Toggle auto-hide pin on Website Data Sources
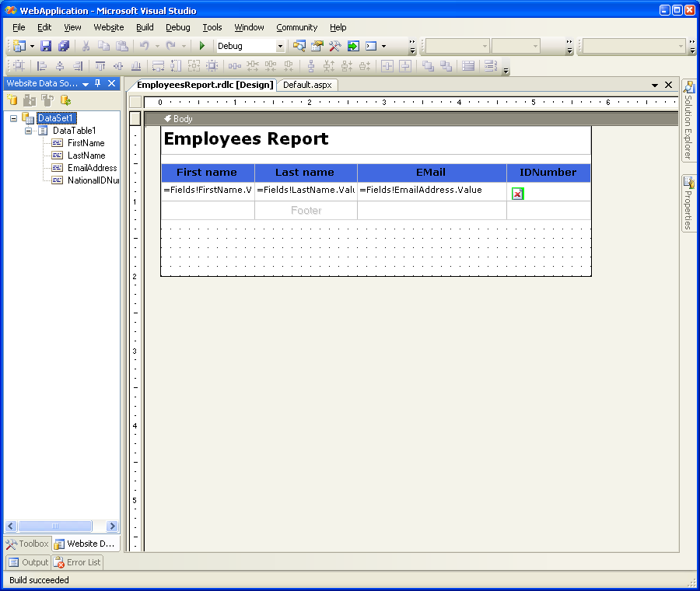The image size is (700, 591). (98, 83)
